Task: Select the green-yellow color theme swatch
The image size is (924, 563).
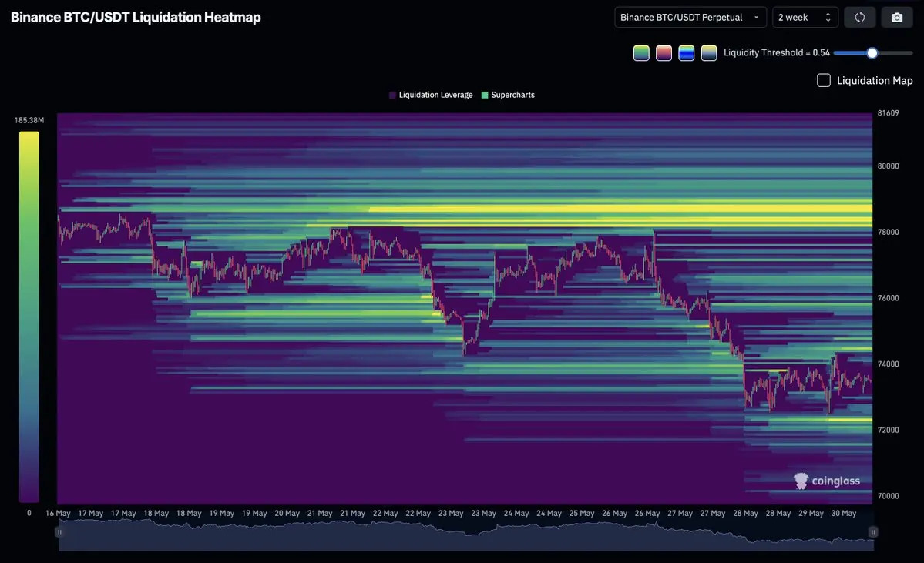Action: [641, 52]
